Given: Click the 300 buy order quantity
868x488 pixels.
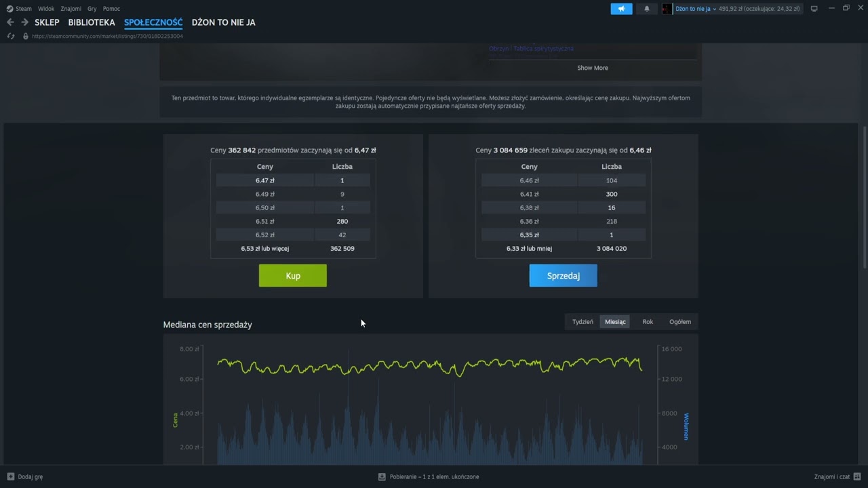Looking at the screenshot, I should (x=612, y=194).
